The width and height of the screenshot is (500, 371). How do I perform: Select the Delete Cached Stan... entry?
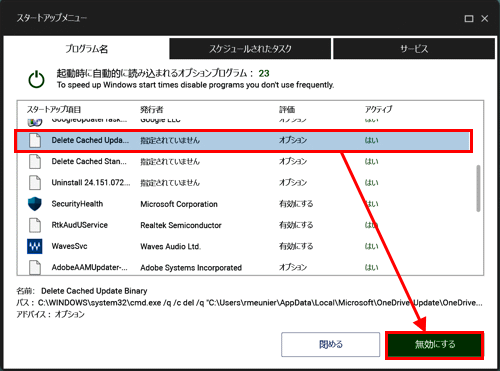89,162
